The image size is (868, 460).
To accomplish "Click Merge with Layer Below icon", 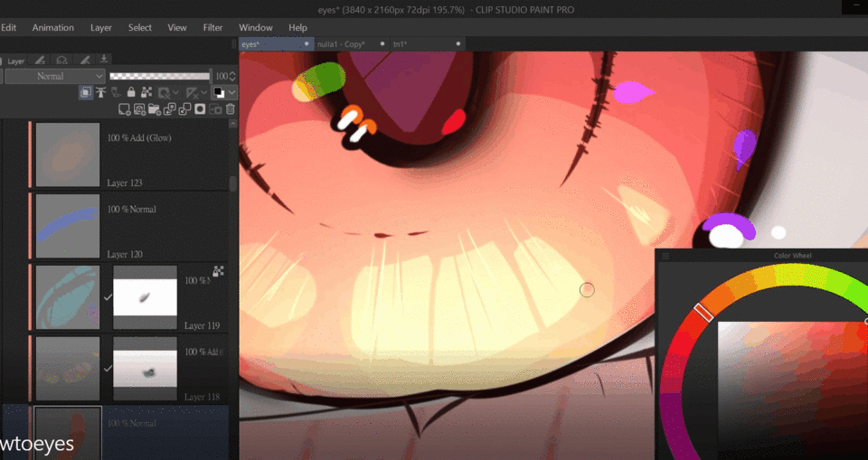I will [x=184, y=109].
